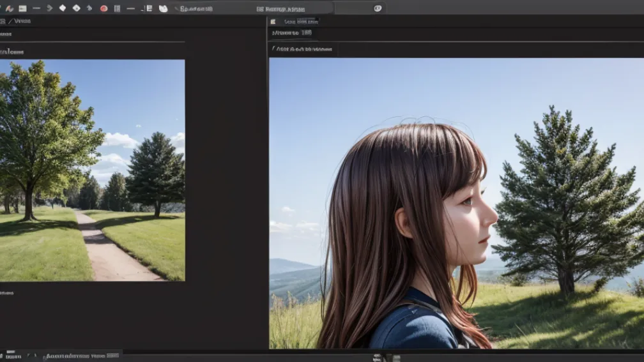This screenshot has width=644, height=362.
Task: Click the first text field in the top toolbar
Action: (x=196, y=9)
